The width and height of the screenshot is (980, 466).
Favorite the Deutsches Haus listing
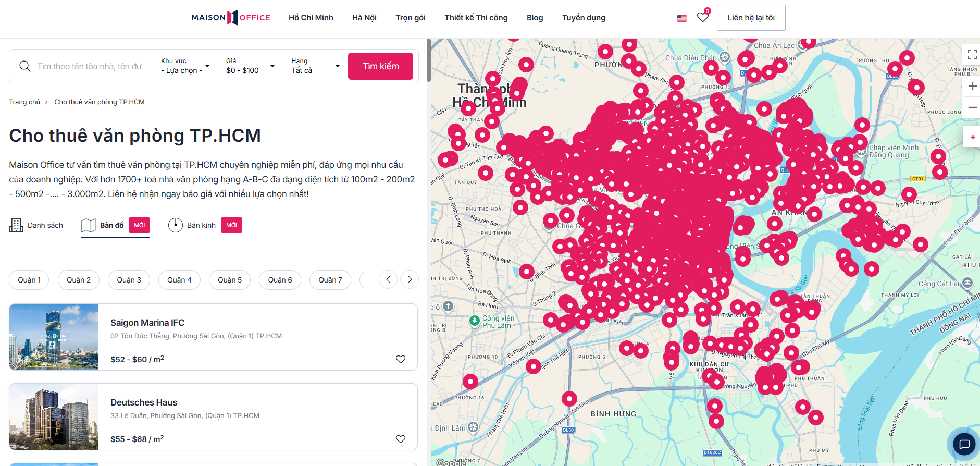(x=400, y=439)
